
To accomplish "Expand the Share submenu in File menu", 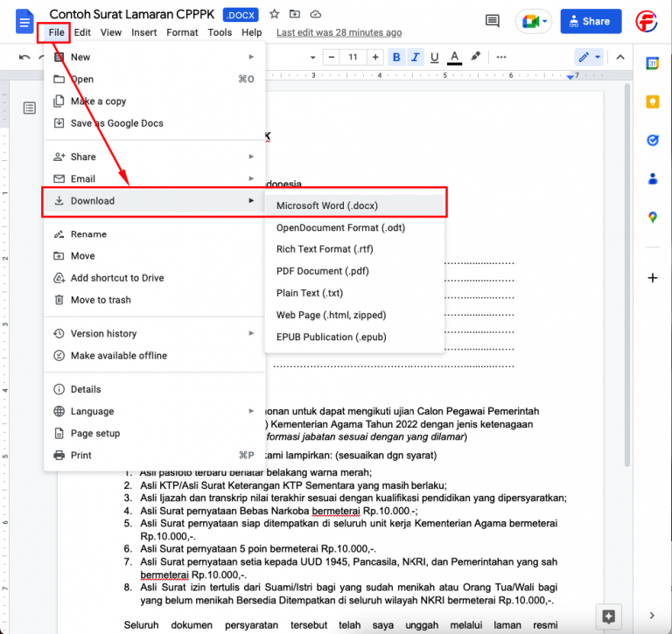I will pyautogui.click(x=154, y=157).
